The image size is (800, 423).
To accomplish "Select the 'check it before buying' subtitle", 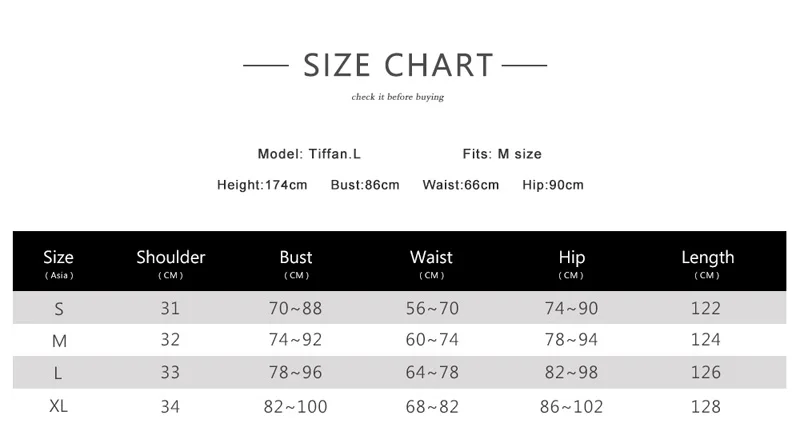I will 398,97.
